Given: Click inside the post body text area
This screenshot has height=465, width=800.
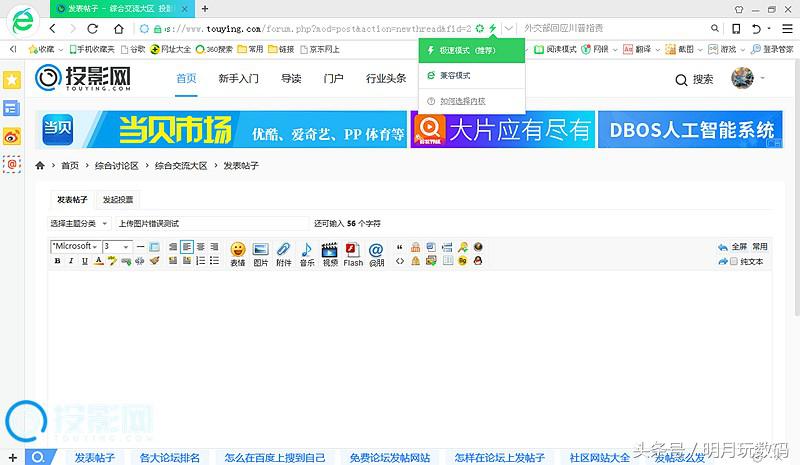Looking at the screenshot, I should click(409, 357).
